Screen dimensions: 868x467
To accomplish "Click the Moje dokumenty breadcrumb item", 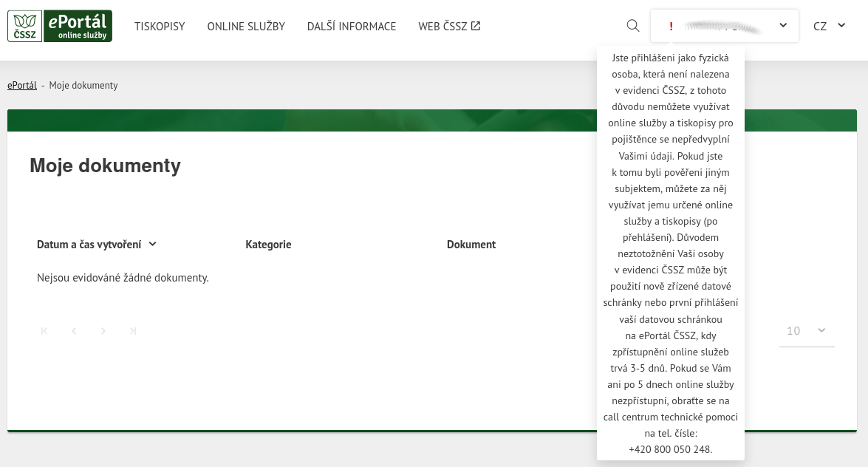I will pos(83,86).
